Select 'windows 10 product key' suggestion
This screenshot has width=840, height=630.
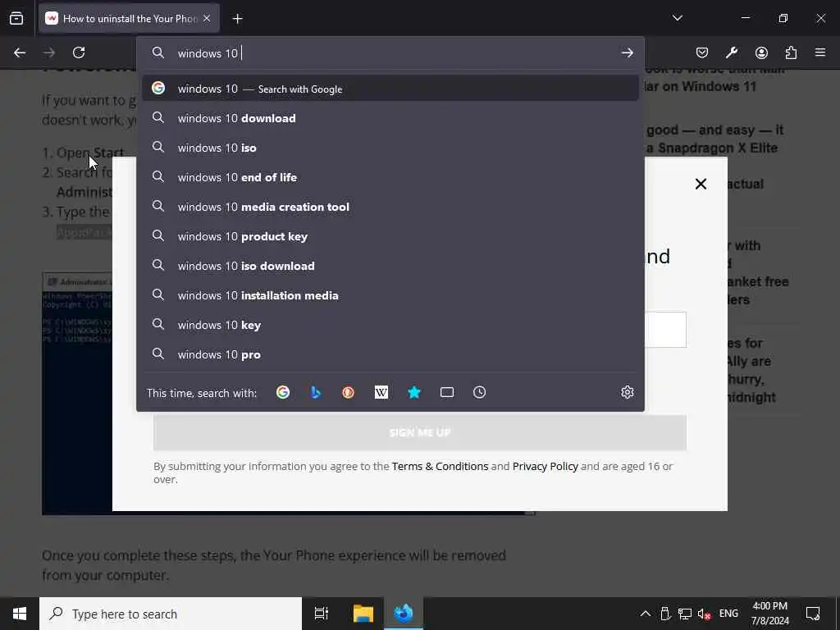[390, 235]
